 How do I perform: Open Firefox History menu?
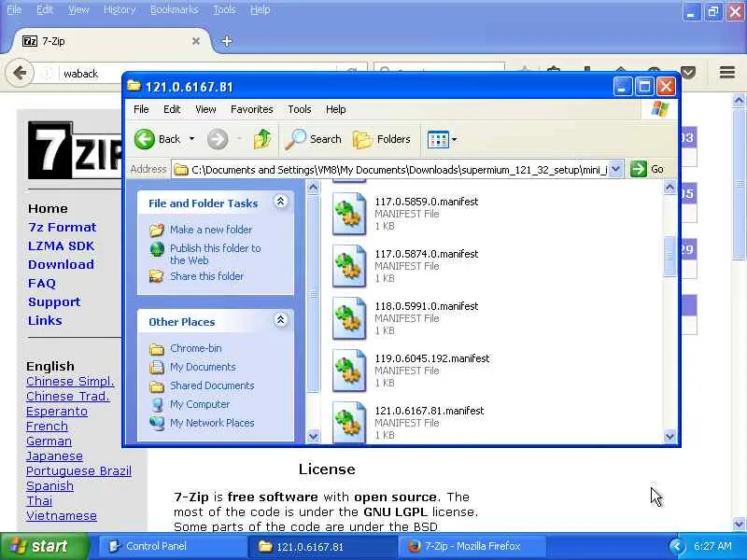(x=120, y=9)
